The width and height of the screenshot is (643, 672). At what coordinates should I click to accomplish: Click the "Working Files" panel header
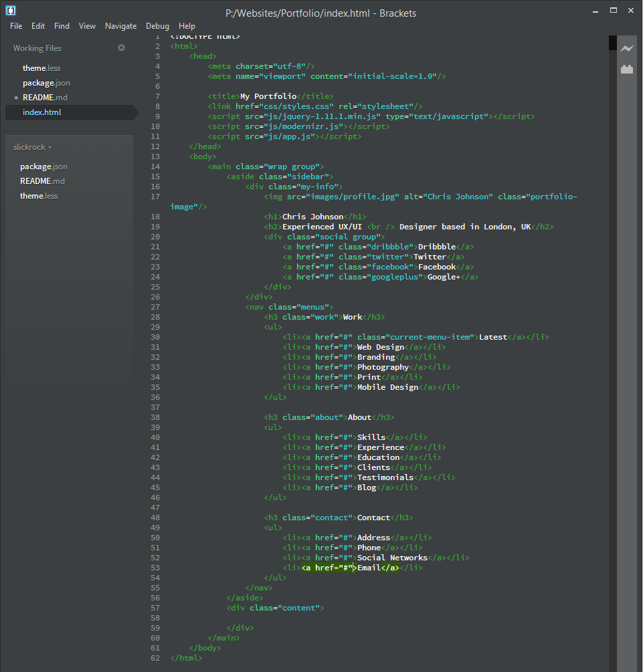37,48
